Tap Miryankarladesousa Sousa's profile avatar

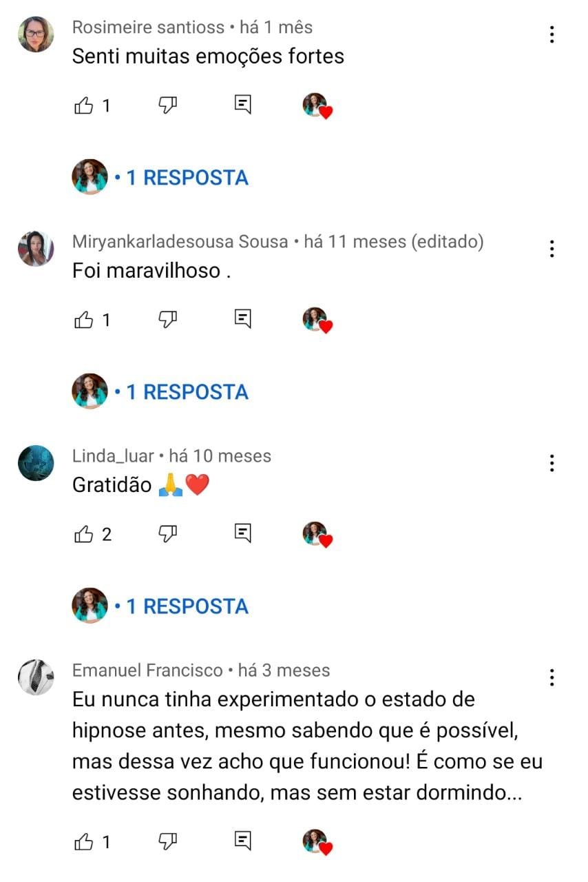coord(36,249)
